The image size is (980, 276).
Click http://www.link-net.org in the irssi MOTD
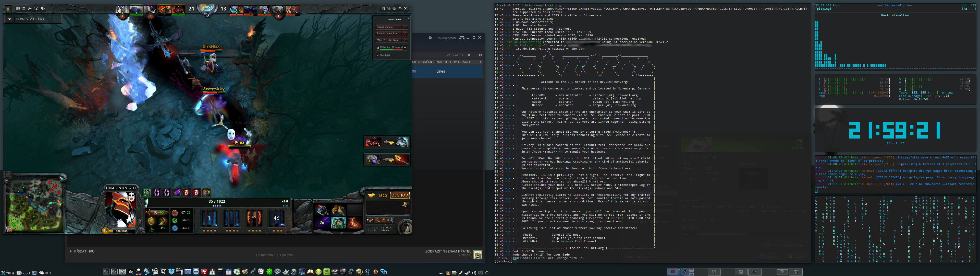(609, 168)
